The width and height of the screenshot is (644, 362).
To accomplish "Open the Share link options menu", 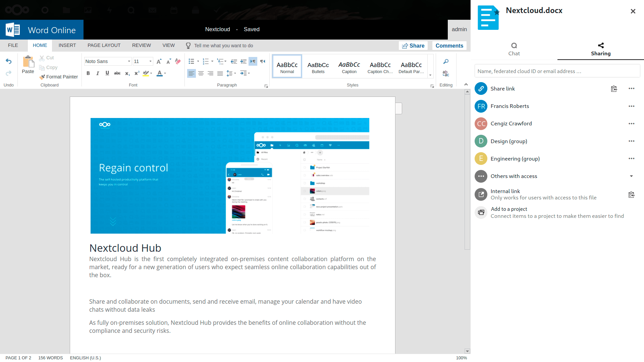I will pyautogui.click(x=632, y=88).
